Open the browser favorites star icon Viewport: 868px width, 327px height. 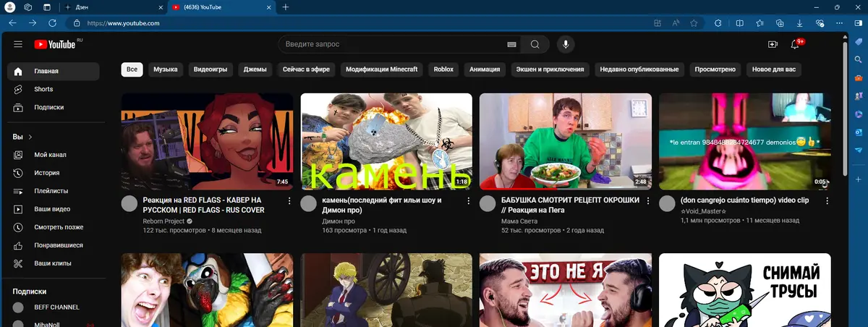[694, 23]
